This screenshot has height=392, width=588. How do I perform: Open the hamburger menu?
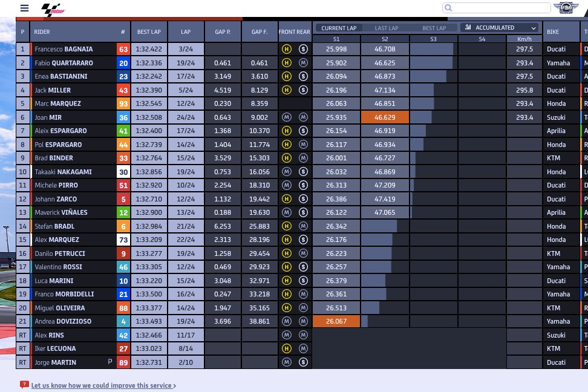pos(24,8)
